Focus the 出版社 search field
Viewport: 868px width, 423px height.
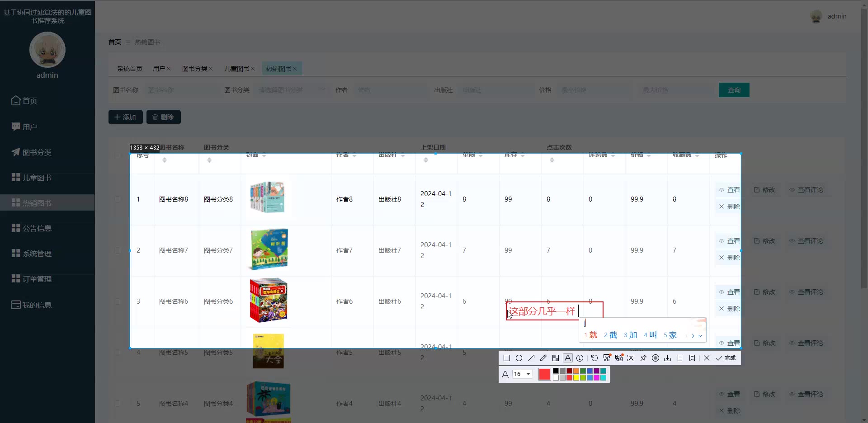[496, 90]
